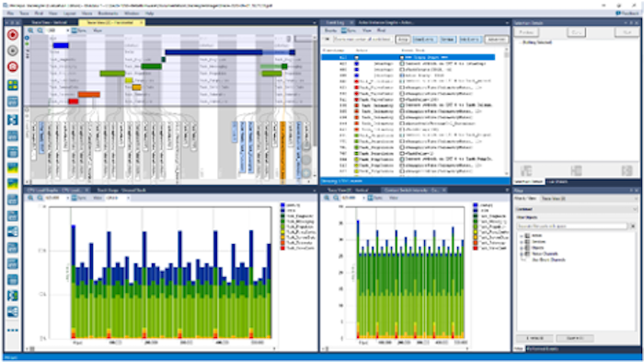Toggle Sync in the Event Log toolbar

tap(349, 30)
